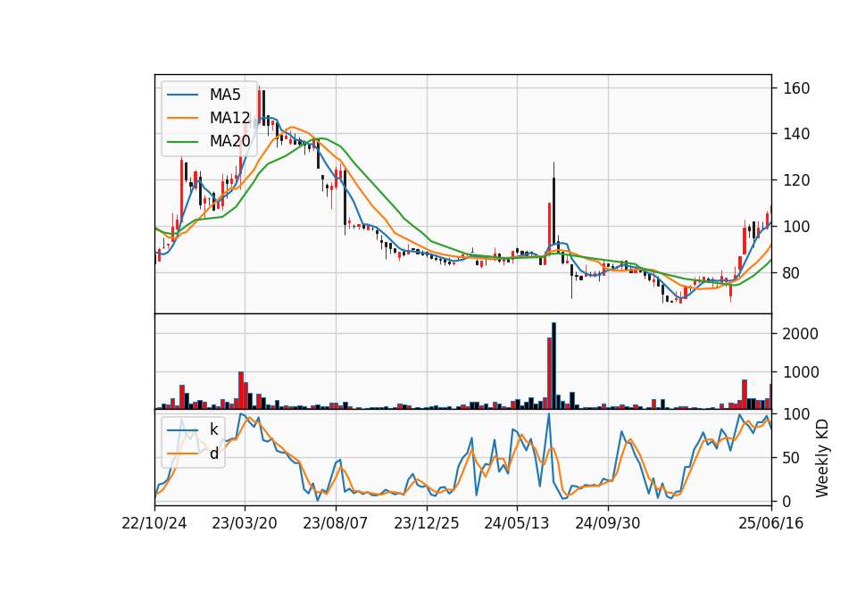Image resolution: width=857 pixels, height=616 pixels.
Task: Click the orange d legend line sample
Action: [x=182, y=454]
